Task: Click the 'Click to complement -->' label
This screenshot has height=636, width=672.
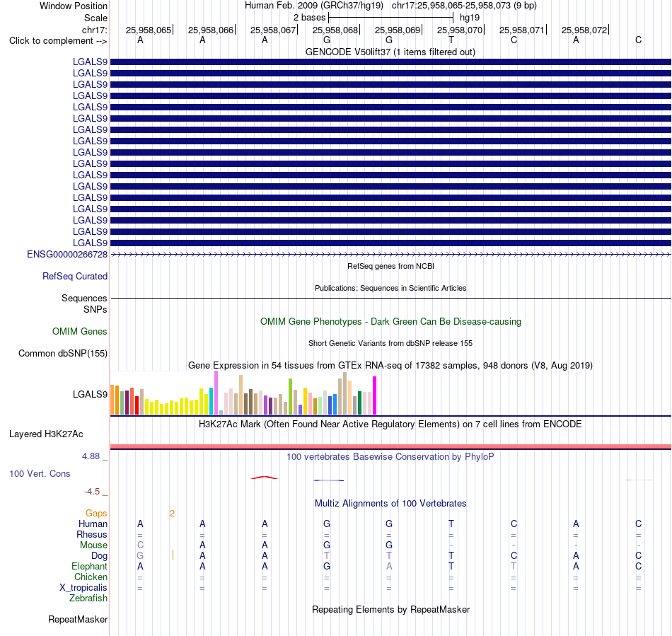Action: point(58,41)
